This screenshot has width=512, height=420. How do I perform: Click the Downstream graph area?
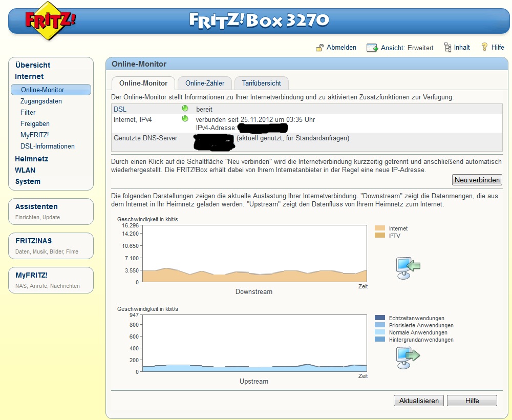pyautogui.click(x=254, y=254)
